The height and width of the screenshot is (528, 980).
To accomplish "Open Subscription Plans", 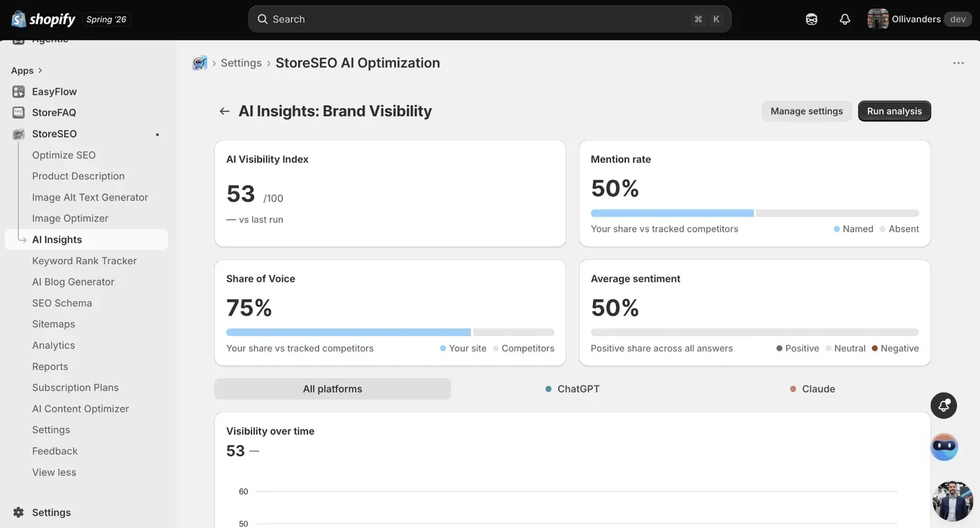I will pos(76,388).
